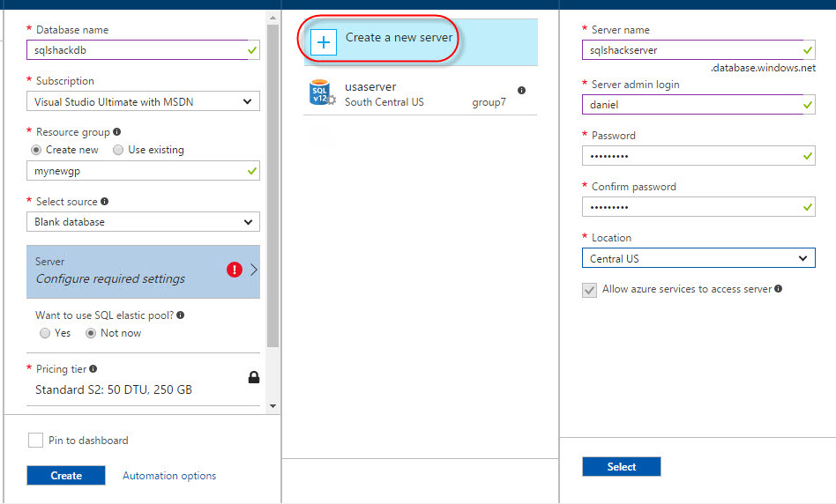Click the info icon on usaserver row
This screenshot has width=836, height=504.
click(x=521, y=91)
